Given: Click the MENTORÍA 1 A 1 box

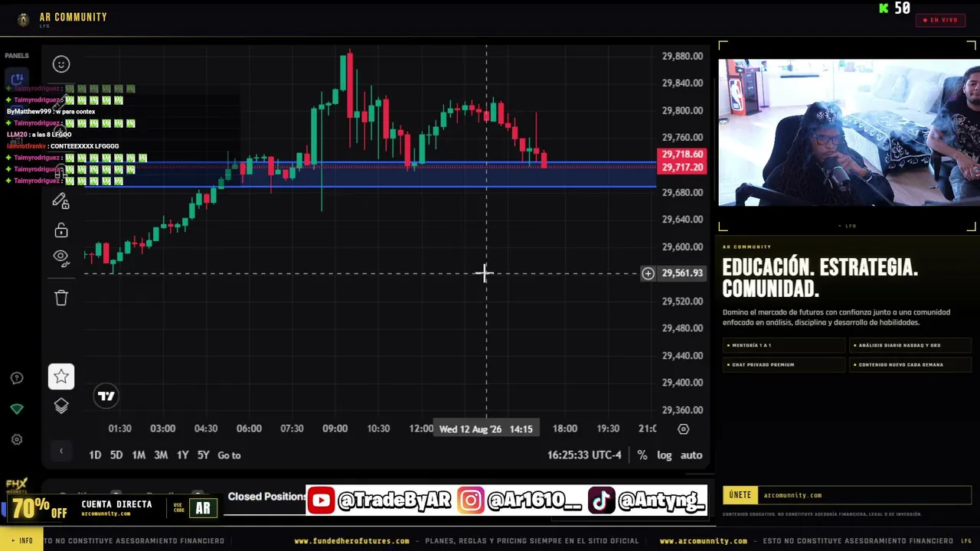Looking at the screenshot, I should 783,345.
